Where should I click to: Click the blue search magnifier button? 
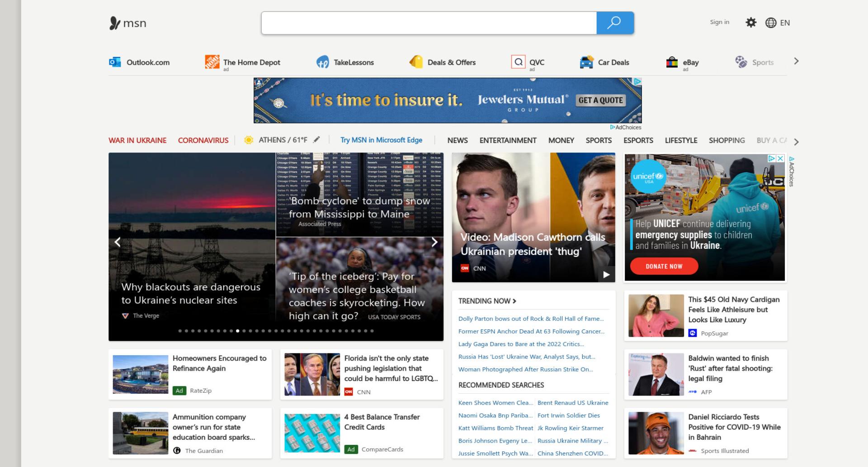(615, 23)
